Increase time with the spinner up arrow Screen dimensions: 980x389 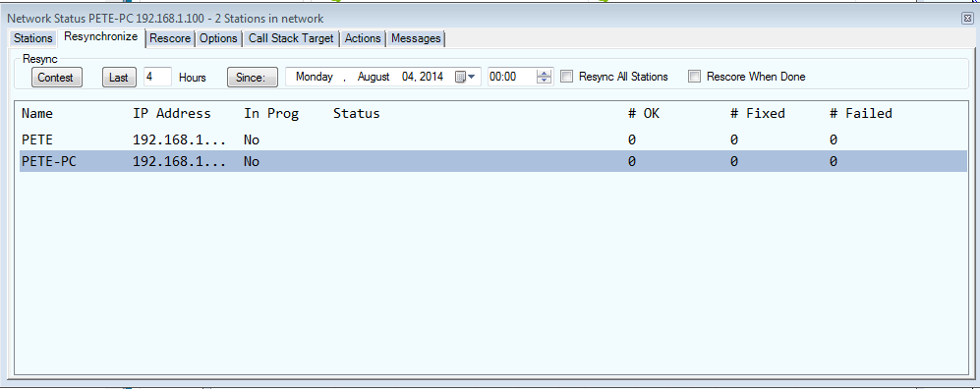545,73
